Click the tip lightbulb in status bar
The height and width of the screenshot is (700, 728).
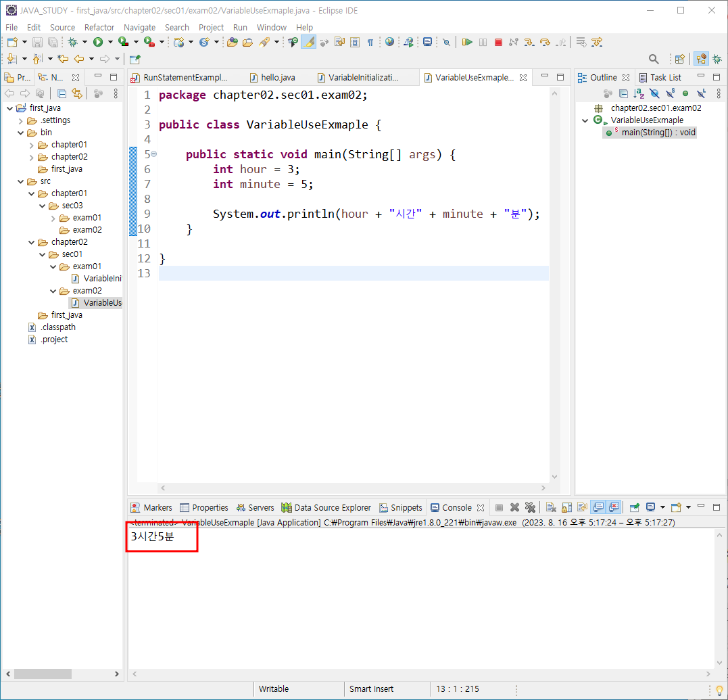click(720, 691)
